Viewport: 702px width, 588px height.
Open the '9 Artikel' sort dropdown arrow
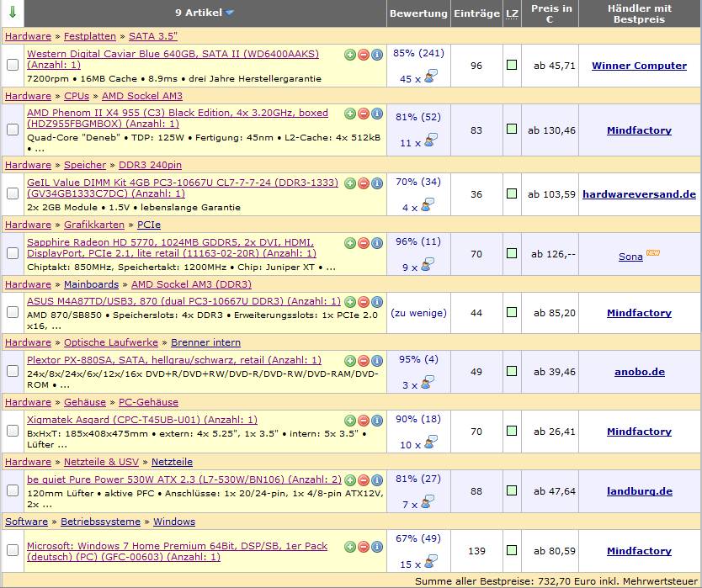230,13
